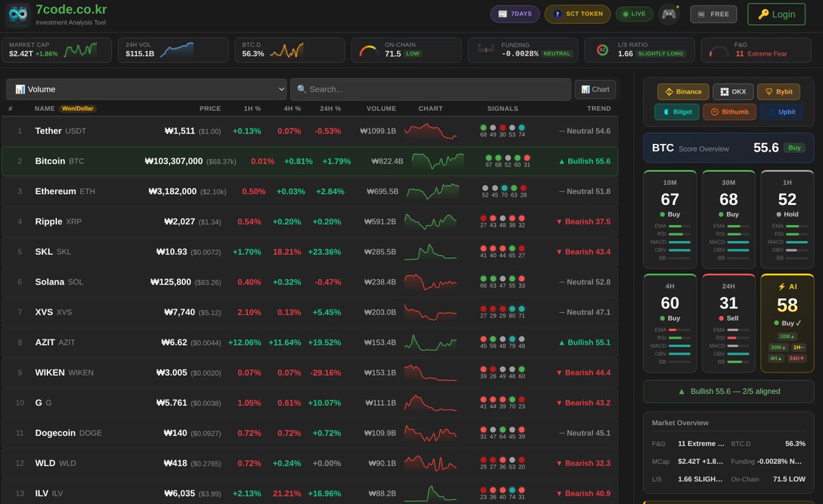Click the Bitcoin mini chart
The image size is (823, 504).
pyautogui.click(x=438, y=161)
